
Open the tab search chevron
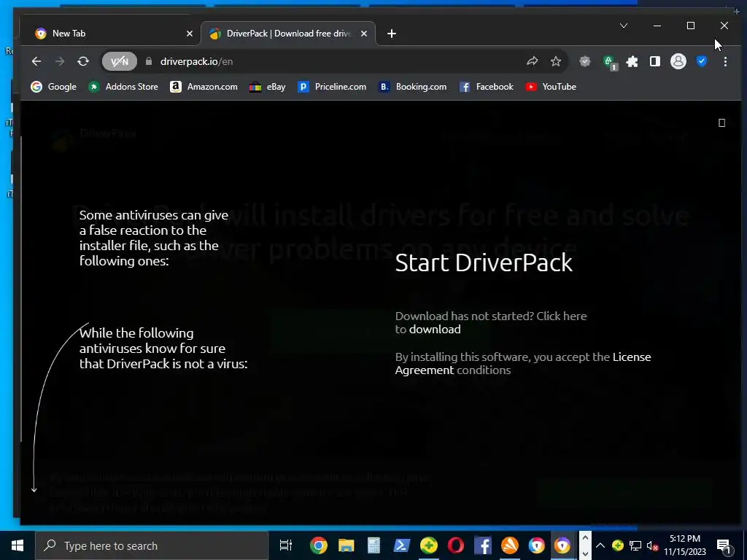tap(624, 26)
